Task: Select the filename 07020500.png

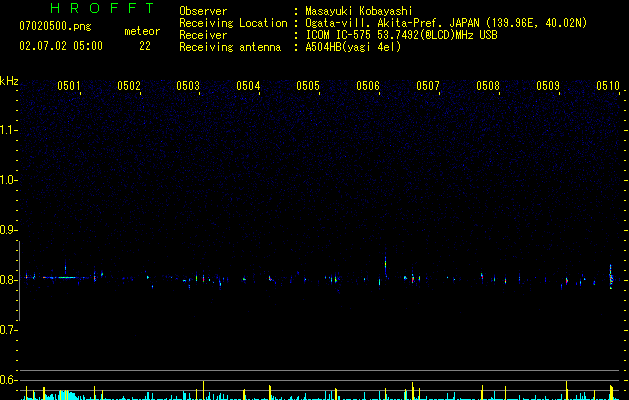Action: 55,27
